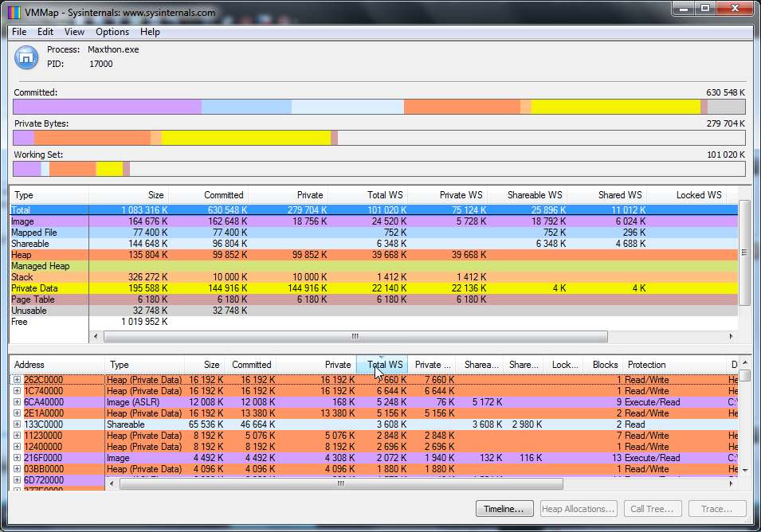The image size is (761, 532).
Task: Expand the 133C0000 Shareable entry
Action: pyautogui.click(x=17, y=424)
